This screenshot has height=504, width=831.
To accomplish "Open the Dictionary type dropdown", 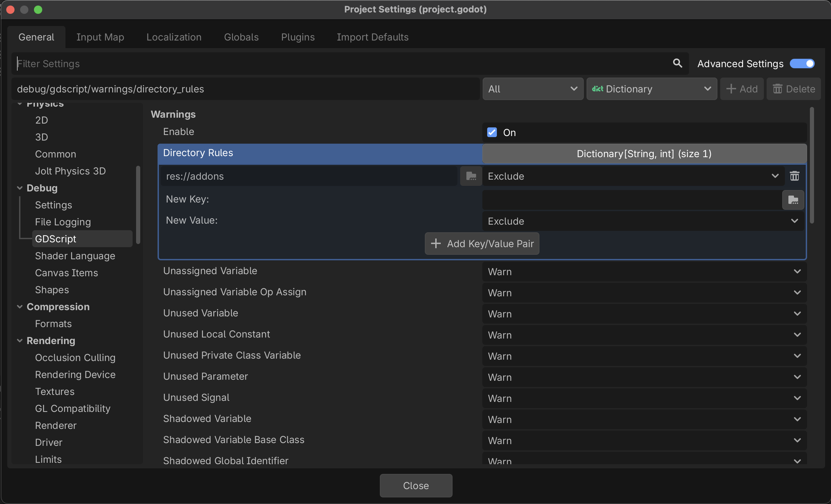I will coord(652,89).
